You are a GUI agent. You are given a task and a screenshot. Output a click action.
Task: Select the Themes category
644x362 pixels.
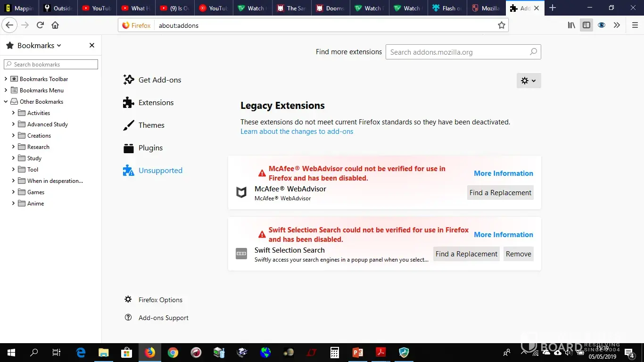tap(151, 125)
